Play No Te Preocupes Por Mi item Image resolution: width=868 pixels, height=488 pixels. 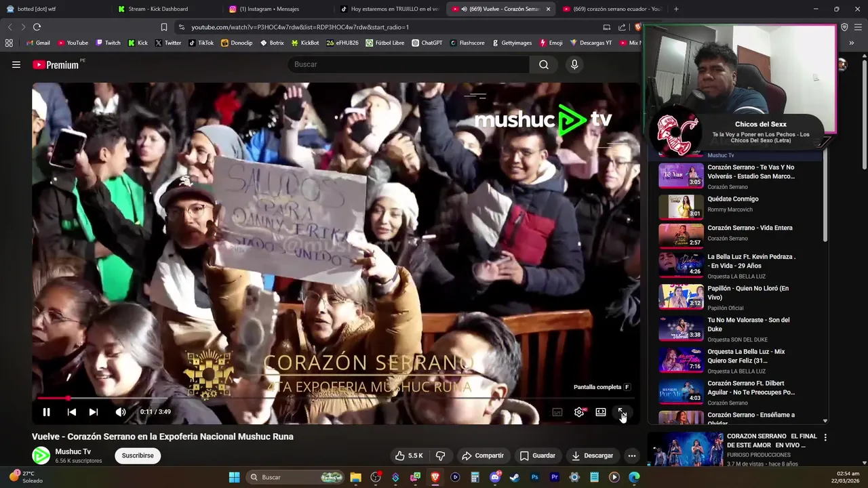point(739,392)
